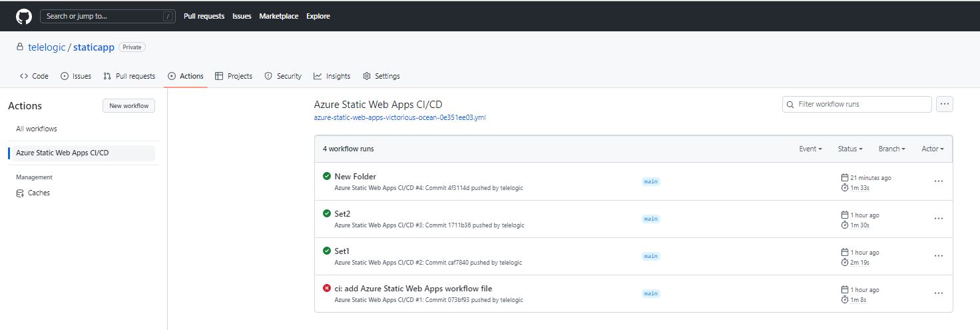
Task: Select the Actions tab
Action: click(x=186, y=76)
